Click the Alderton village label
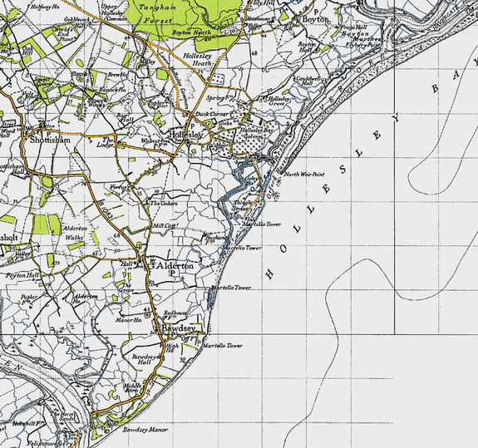Viewport: 478px width, 448px height. (175, 266)
